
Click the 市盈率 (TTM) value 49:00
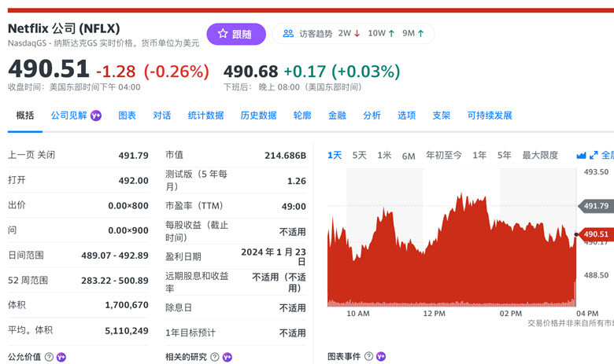[x=294, y=207]
